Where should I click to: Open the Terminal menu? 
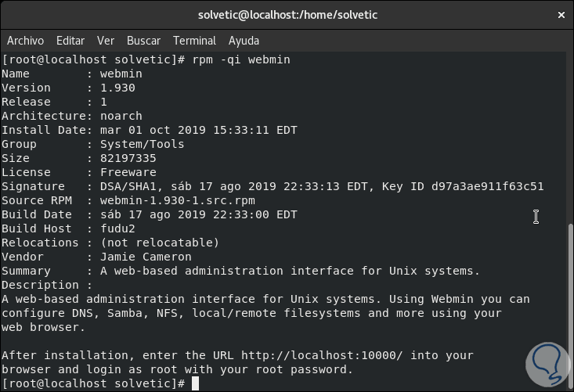coord(194,41)
